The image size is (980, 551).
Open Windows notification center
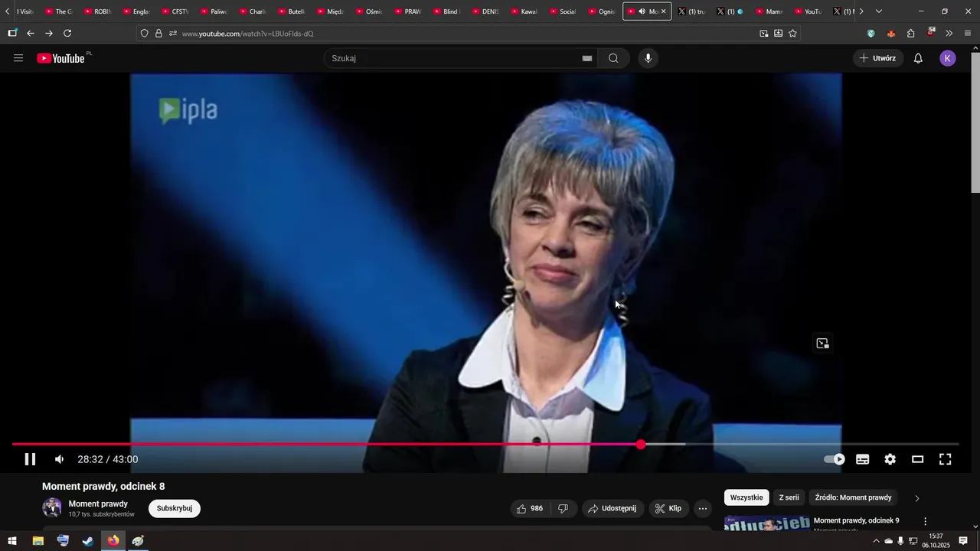pos(963,541)
